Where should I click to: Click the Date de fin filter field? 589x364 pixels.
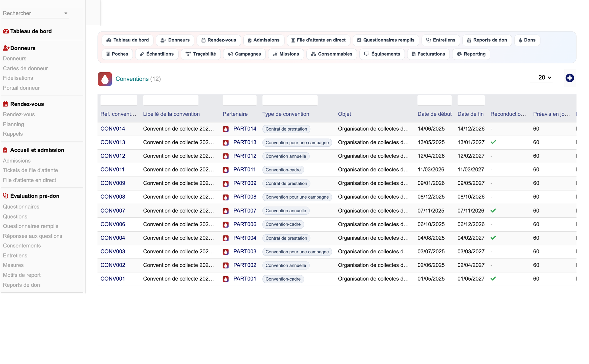(471, 100)
